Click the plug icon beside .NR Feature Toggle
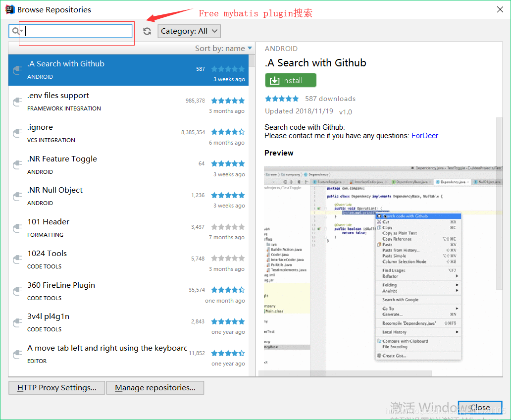The width and height of the screenshot is (511, 420). [17, 165]
